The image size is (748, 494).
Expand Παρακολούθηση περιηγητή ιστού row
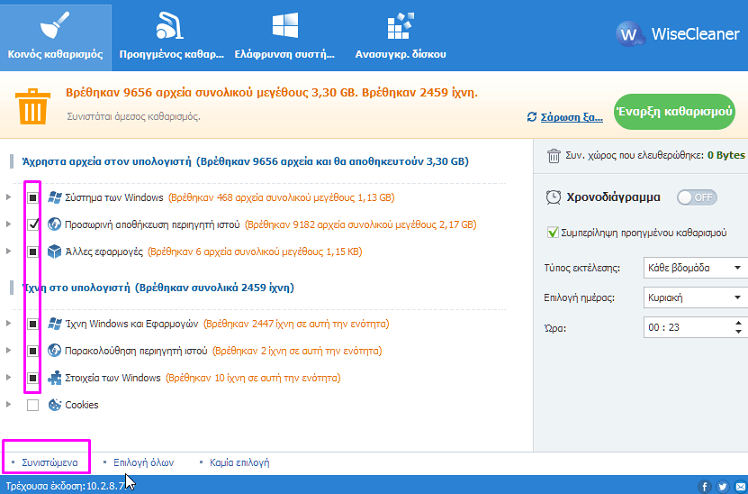[x=8, y=350]
